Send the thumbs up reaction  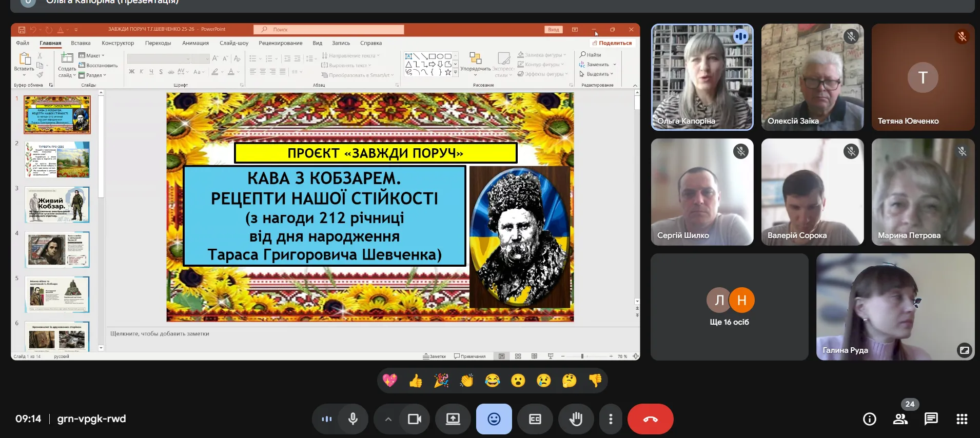point(416,381)
